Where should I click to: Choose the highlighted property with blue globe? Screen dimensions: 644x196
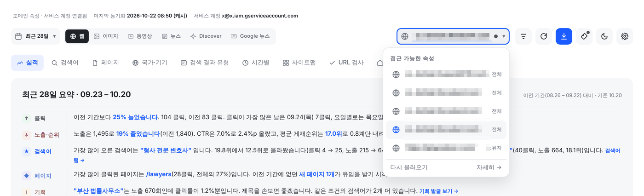(446, 130)
